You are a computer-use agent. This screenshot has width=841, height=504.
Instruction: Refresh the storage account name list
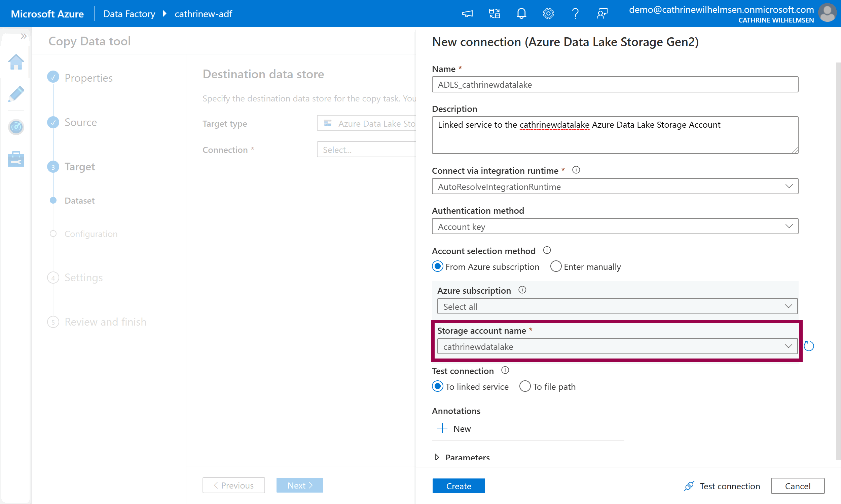tap(809, 346)
